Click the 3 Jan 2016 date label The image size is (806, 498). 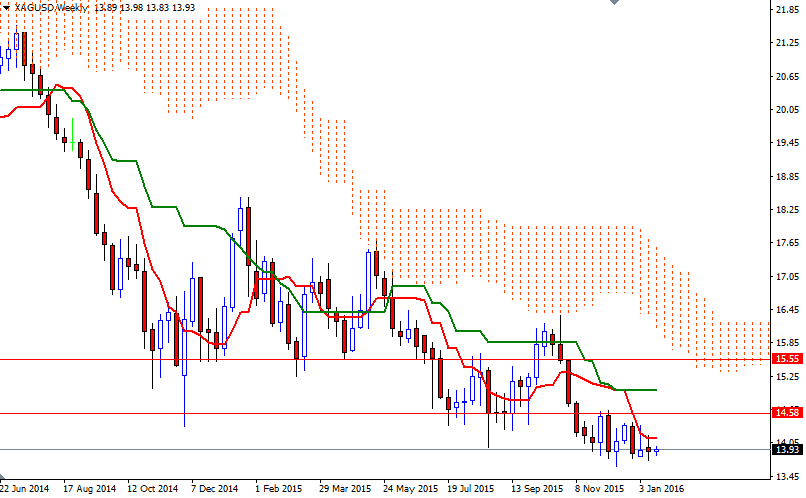[x=662, y=488]
